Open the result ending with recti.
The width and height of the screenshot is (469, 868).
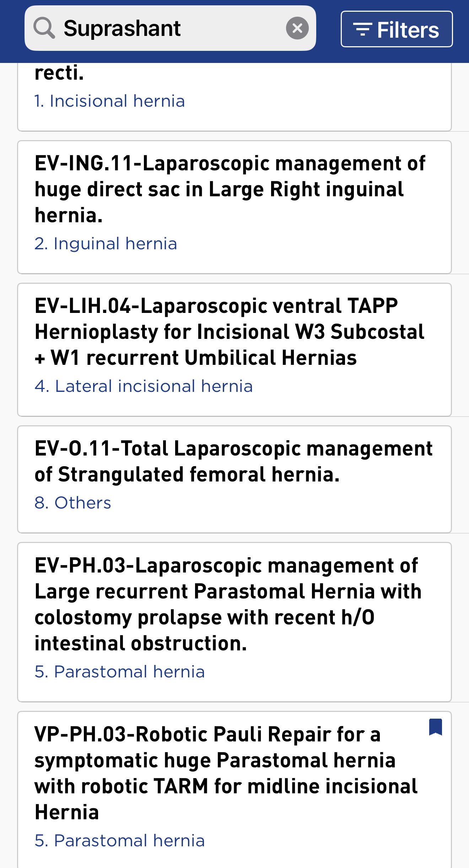pos(59,74)
